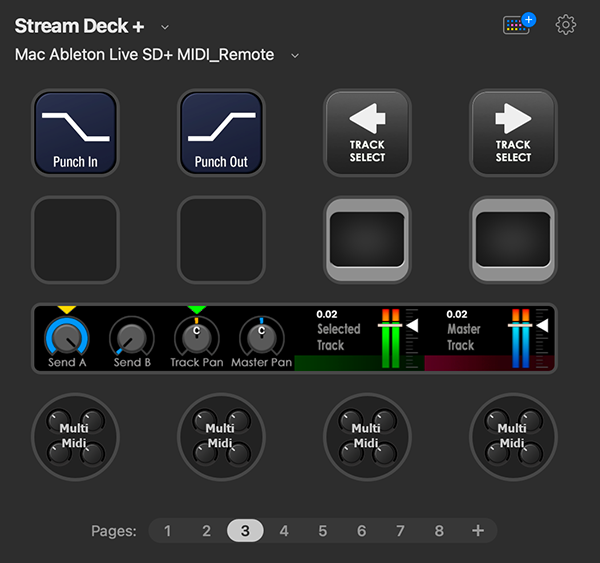The image size is (600, 563).
Task: Click the yellow marker above Send A
Action: tap(67, 310)
